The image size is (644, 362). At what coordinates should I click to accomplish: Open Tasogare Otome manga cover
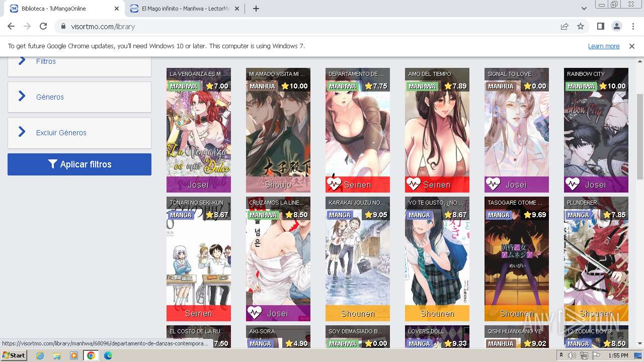click(517, 259)
